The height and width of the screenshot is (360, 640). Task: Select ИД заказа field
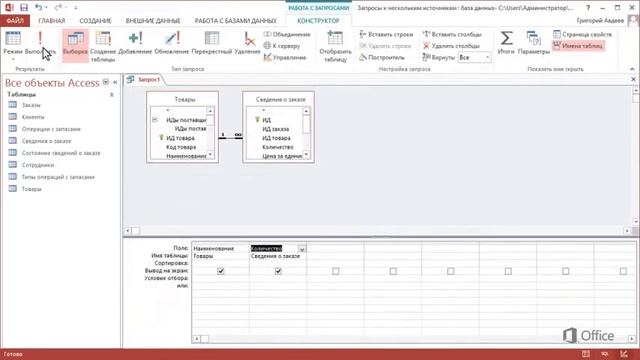(276, 129)
